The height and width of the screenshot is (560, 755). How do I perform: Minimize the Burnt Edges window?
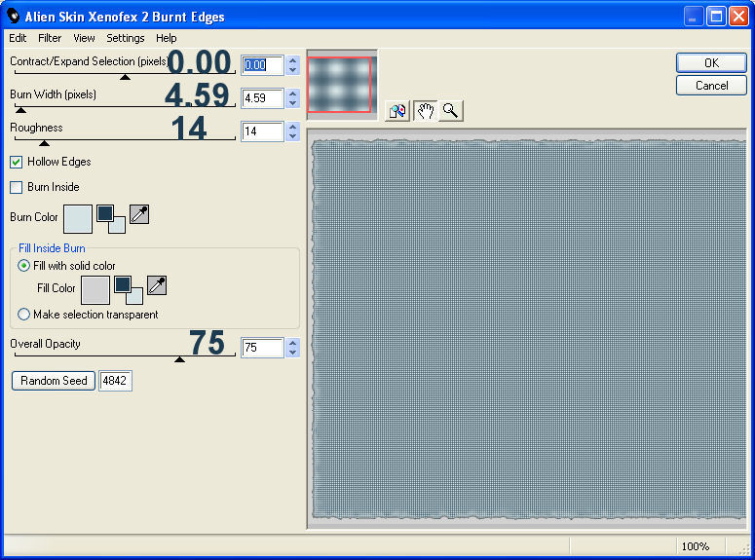click(694, 17)
